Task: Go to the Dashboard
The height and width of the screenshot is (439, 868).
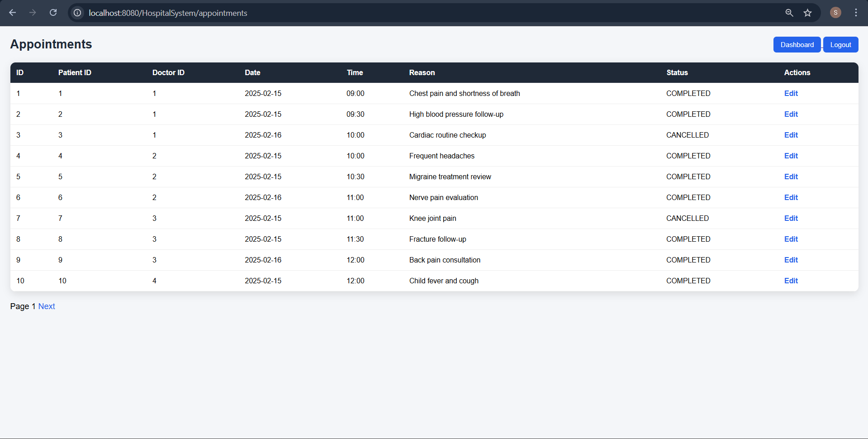Action: pyautogui.click(x=797, y=45)
